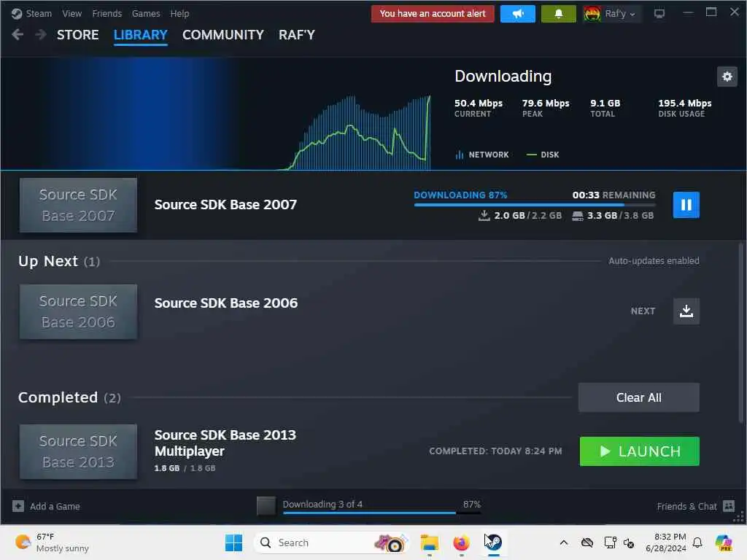This screenshot has height=560, width=747.
Task: Click Steam taskbar icon
Action: pyautogui.click(x=494, y=542)
